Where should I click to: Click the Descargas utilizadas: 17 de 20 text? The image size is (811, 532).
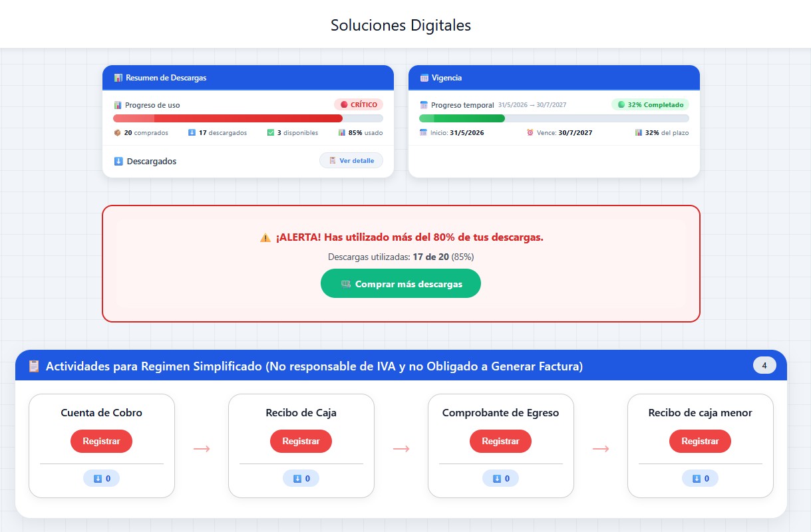tap(401, 257)
